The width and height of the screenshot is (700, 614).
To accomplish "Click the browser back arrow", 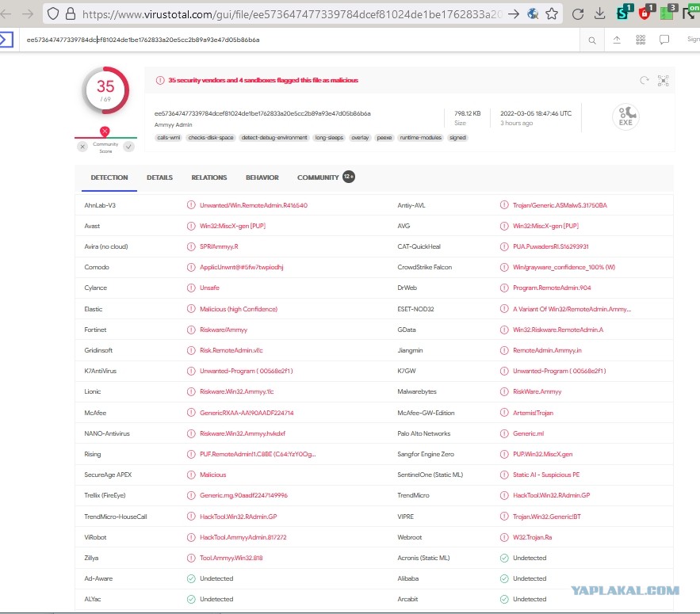I will (x=6, y=14).
